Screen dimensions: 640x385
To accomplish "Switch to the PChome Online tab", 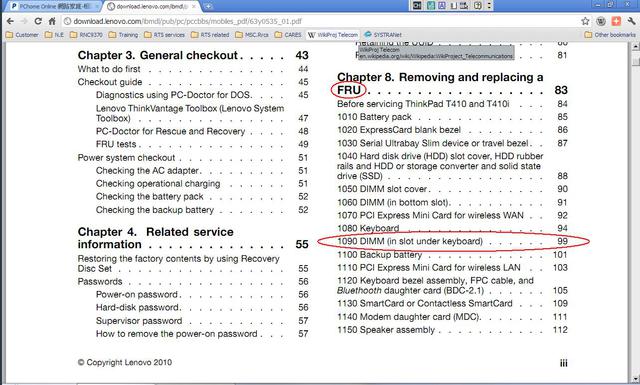I will pos(54,7).
